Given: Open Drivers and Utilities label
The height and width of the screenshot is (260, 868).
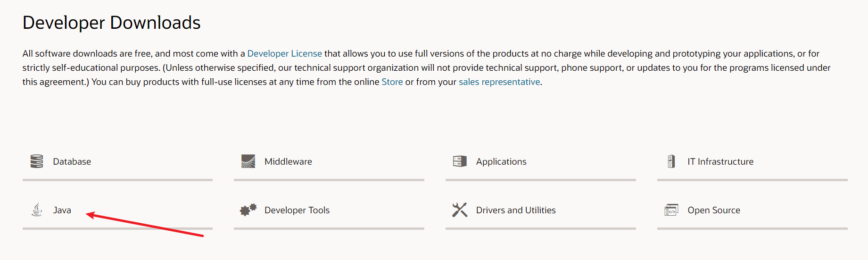Looking at the screenshot, I should point(515,210).
